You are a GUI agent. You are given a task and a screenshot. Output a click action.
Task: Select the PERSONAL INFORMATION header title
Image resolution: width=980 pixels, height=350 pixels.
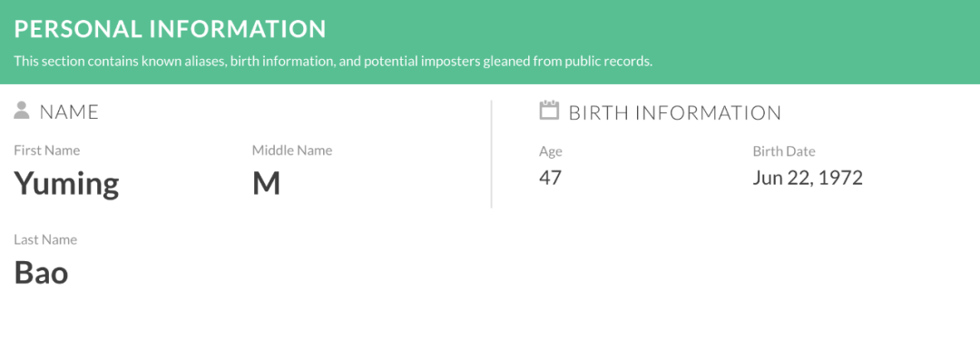pyautogui.click(x=170, y=29)
